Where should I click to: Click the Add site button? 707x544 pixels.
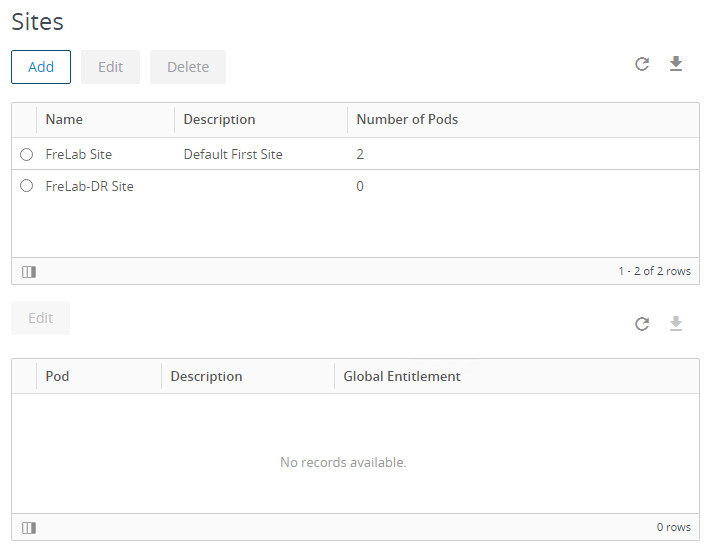[x=41, y=67]
